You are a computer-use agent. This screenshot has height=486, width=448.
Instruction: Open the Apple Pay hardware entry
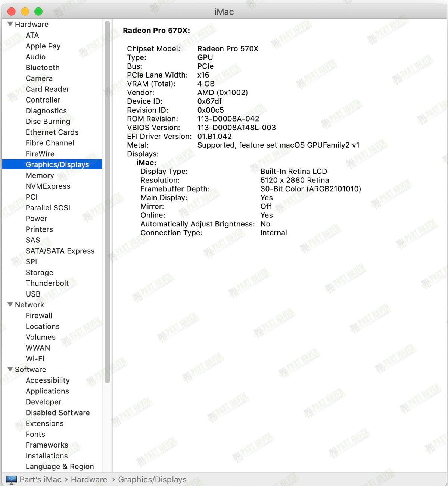pyautogui.click(x=43, y=46)
